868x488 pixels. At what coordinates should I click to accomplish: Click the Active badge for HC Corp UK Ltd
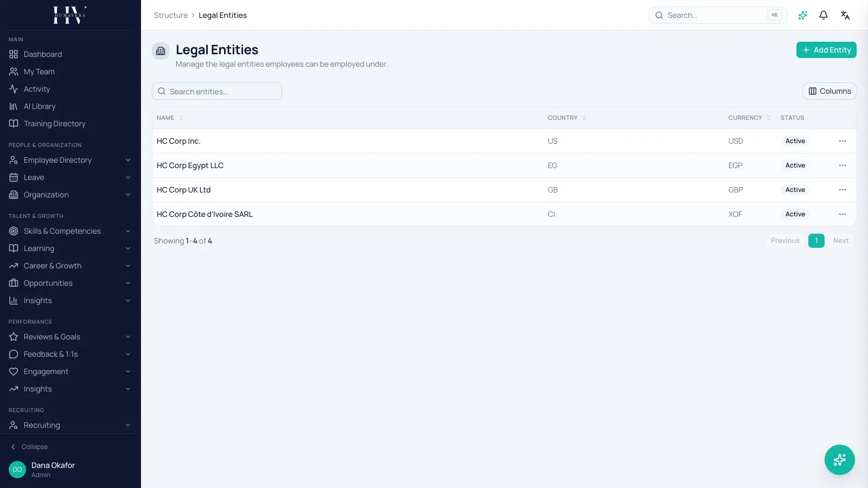tap(795, 190)
